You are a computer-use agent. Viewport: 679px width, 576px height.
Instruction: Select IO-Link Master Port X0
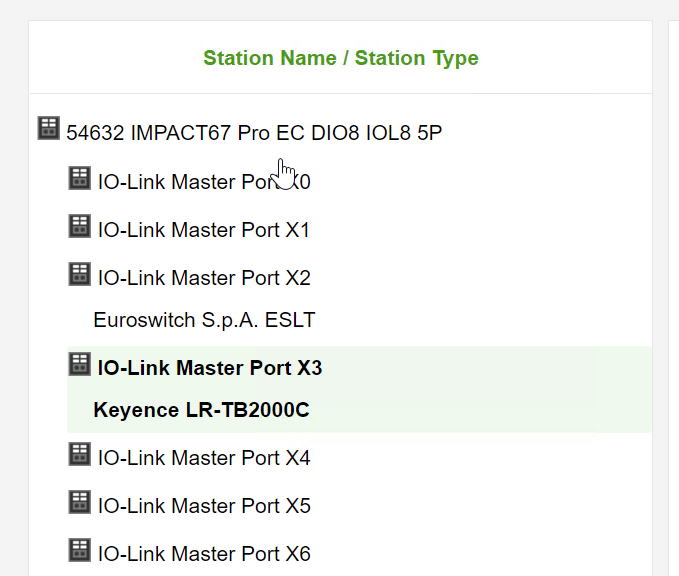[204, 182]
